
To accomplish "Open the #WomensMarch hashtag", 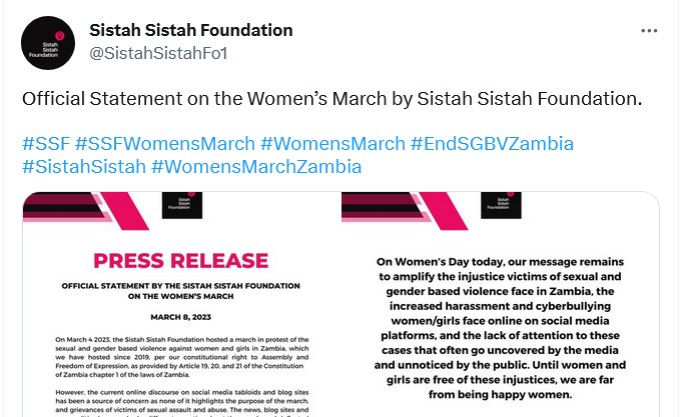I will (x=333, y=144).
